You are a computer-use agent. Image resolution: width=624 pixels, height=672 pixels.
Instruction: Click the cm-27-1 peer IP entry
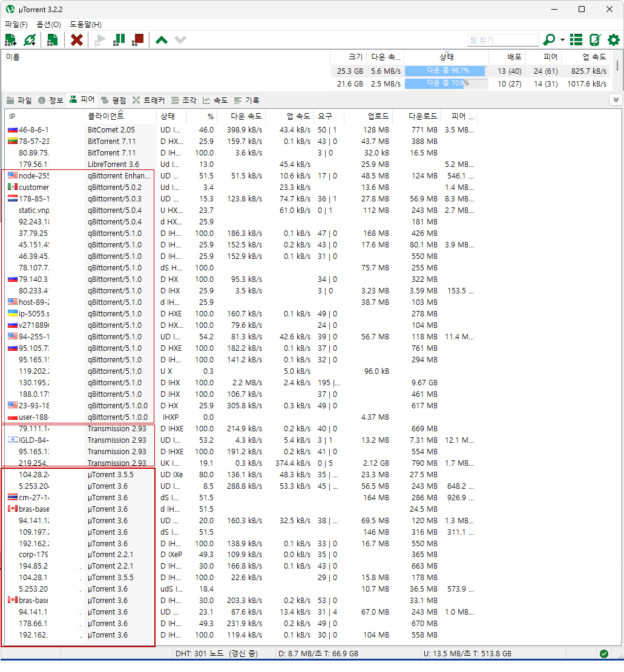click(x=34, y=498)
